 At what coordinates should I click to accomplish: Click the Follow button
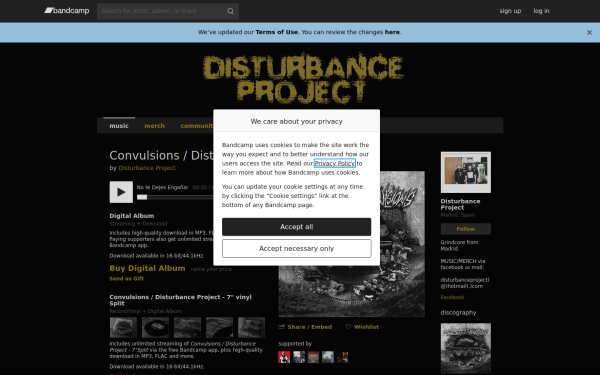pos(466,229)
